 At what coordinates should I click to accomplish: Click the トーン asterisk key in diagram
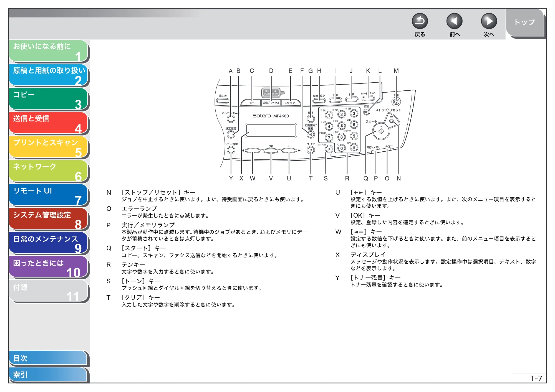point(329,149)
